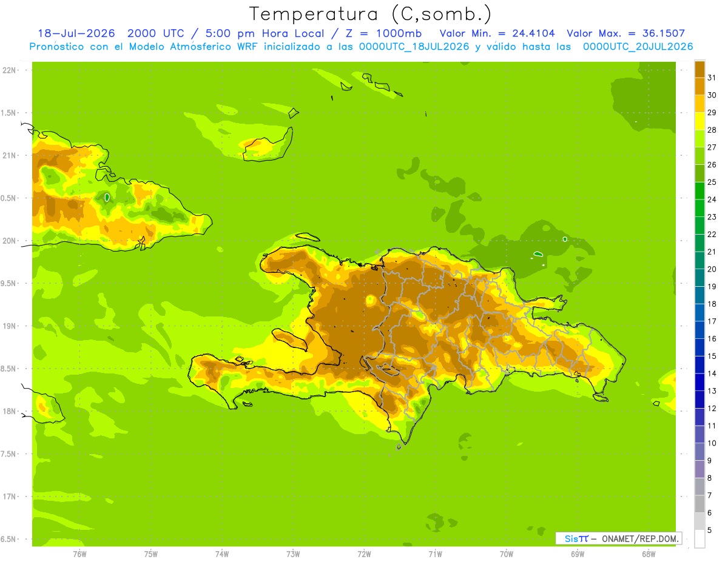Click the title "Temperatura (C,somb.)"

coord(370,14)
